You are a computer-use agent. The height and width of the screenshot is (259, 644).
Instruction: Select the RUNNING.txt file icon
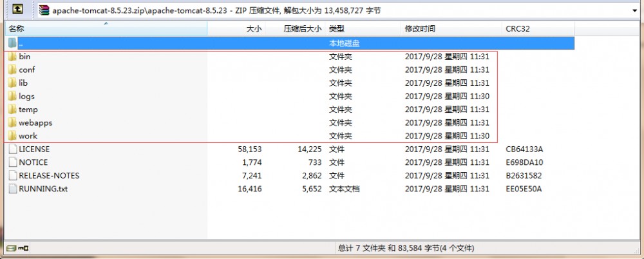[13, 189]
